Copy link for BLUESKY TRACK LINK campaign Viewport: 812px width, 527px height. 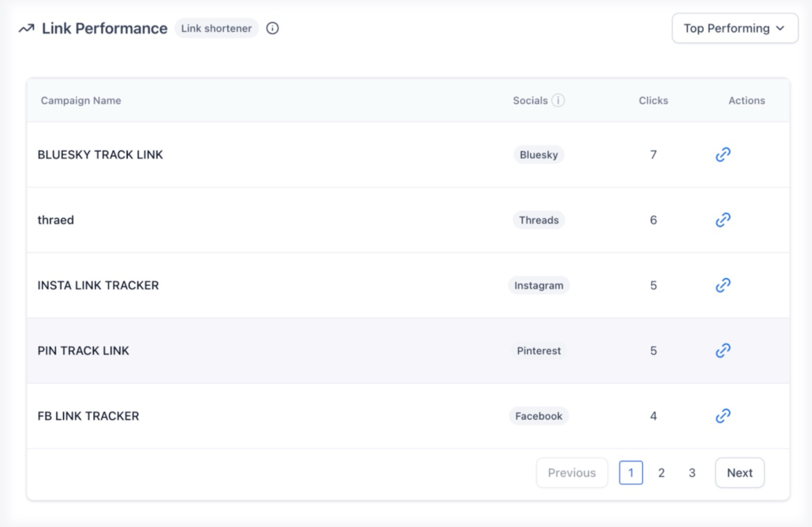point(722,154)
